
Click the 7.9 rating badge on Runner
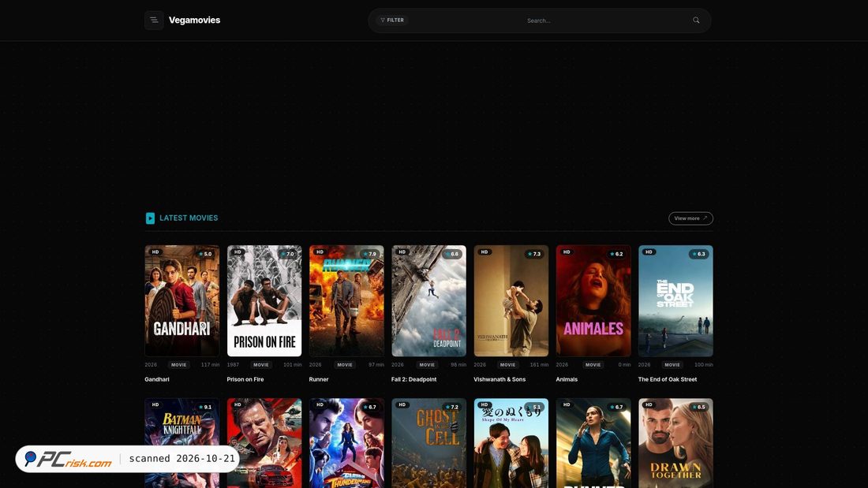pyautogui.click(x=369, y=254)
